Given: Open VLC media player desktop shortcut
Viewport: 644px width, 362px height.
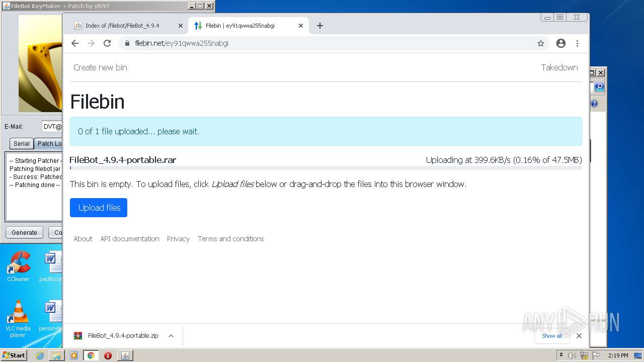Looking at the screenshot, I should [x=18, y=319].
